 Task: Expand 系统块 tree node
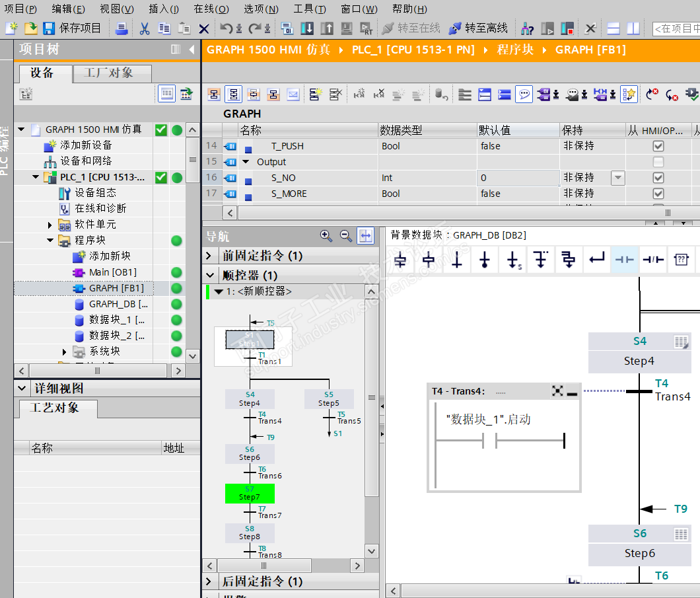[64, 352]
